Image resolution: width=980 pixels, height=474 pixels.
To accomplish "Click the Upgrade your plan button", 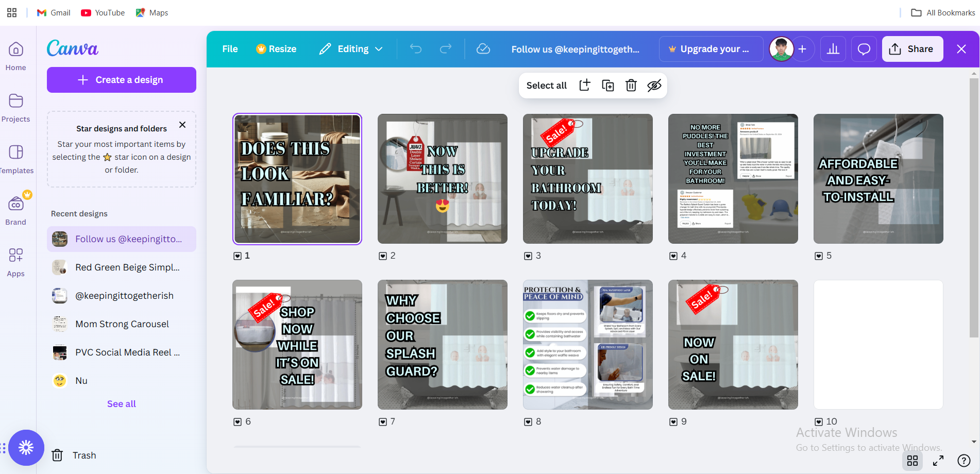I will click(x=711, y=49).
